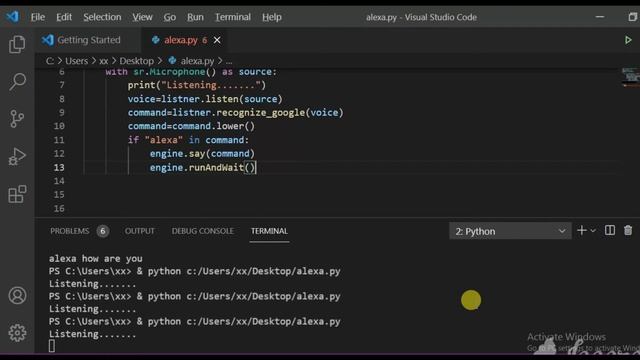The height and width of the screenshot is (360, 640).
Task: Open the Explorer view in activity bar
Action: pos(17,44)
